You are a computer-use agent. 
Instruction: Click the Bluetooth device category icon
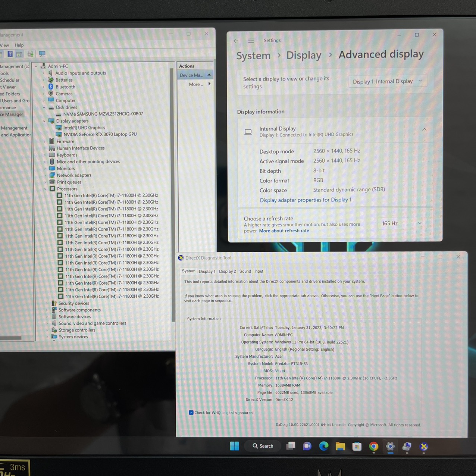coord(51,87)
